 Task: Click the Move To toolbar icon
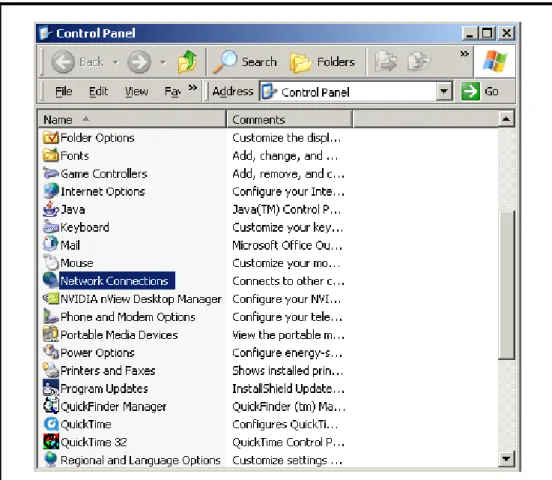pyautogui.click(x=386, y=62)
